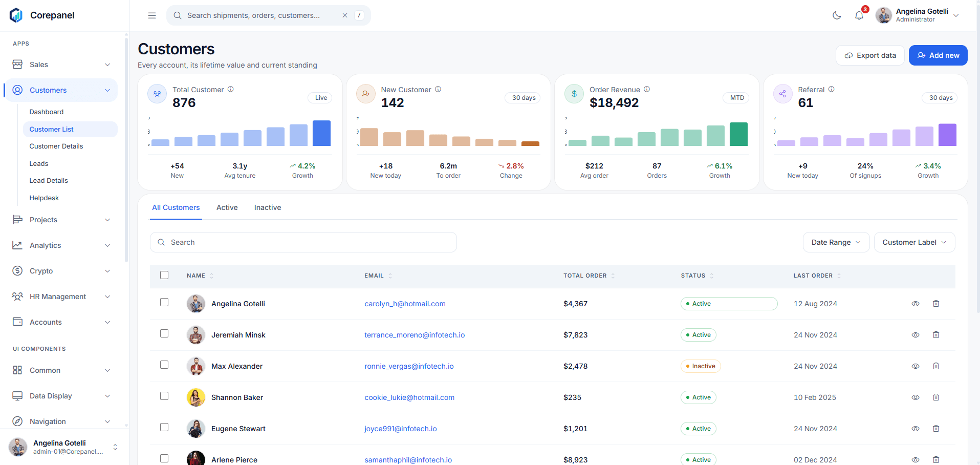This screenshot has height=465, width=980.
Task: Open the Customer Label dropdown
Action: coord(914,242)
